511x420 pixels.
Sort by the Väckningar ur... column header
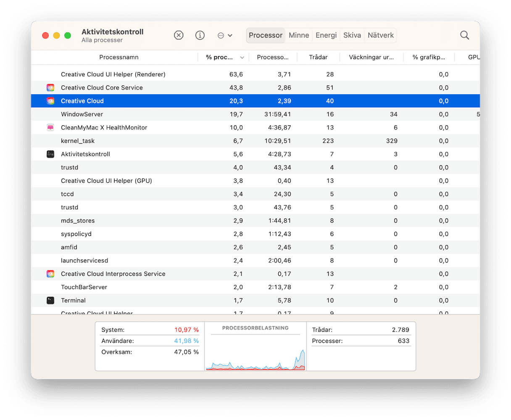[x=371, y=57]
